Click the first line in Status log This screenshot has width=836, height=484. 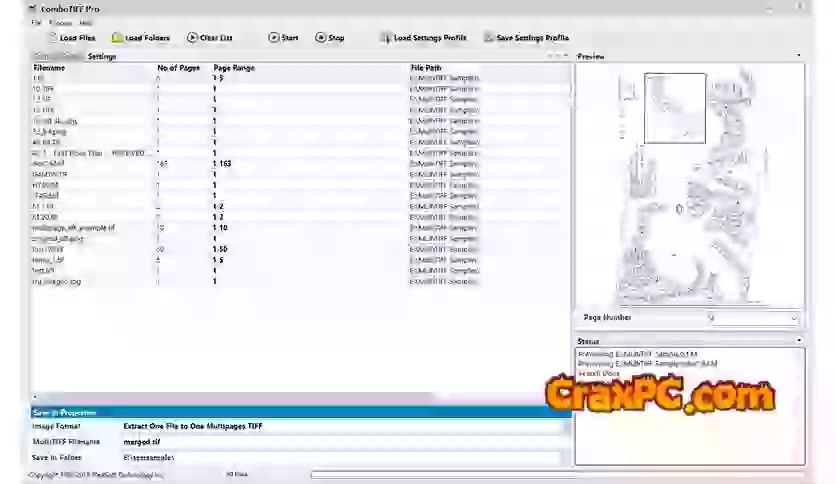pos(638,354)
